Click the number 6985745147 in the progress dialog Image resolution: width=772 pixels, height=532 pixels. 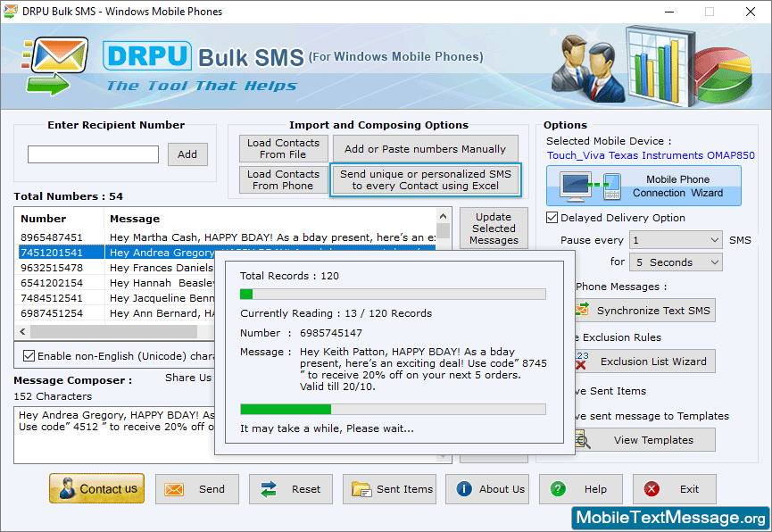point(331,333)
